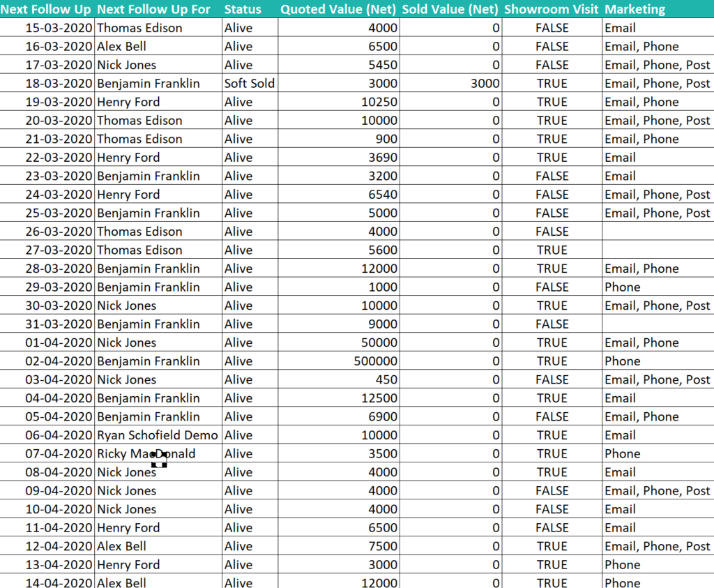Select "TRUE" in the 27-03-2020 row
Screen dimensions: 714x588
tap(552, 250)
